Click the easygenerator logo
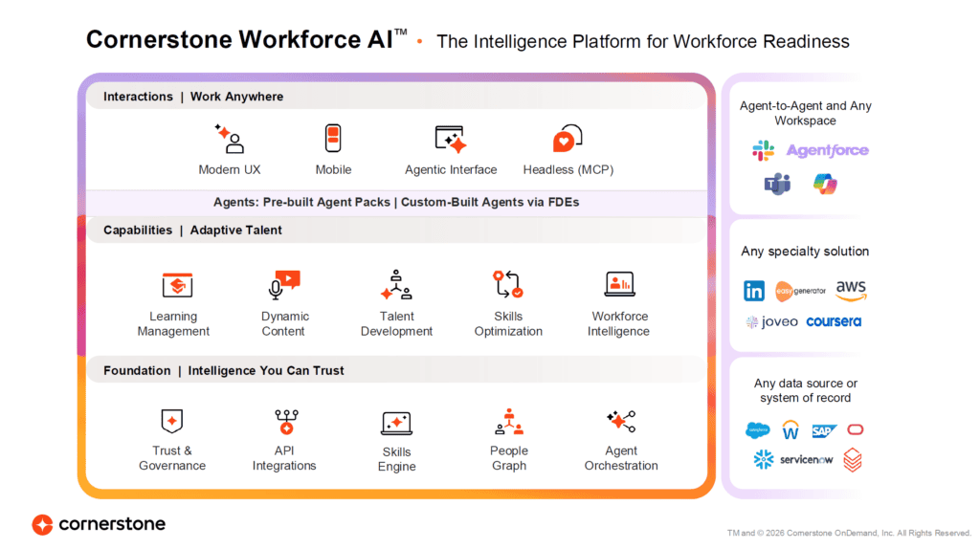Screen dimensions: 980x549 801,291
